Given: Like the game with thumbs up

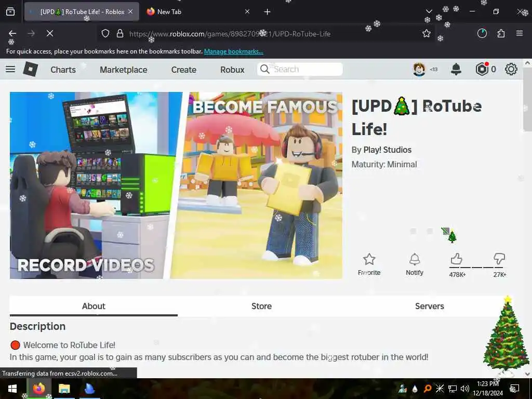Looking at the screenshot, I should [456, 259].
